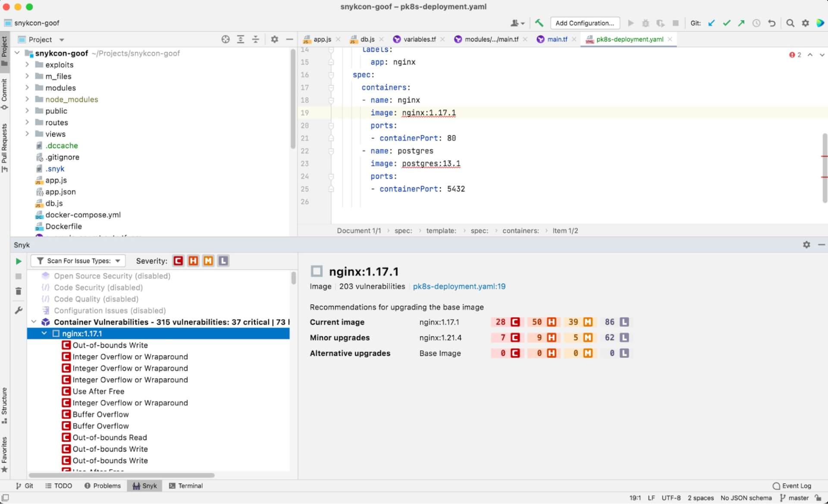The height and width of the screenshot is (504, 828).
Task: Click Snyk tree horizontal scrollbar
Action: (122, 476)
